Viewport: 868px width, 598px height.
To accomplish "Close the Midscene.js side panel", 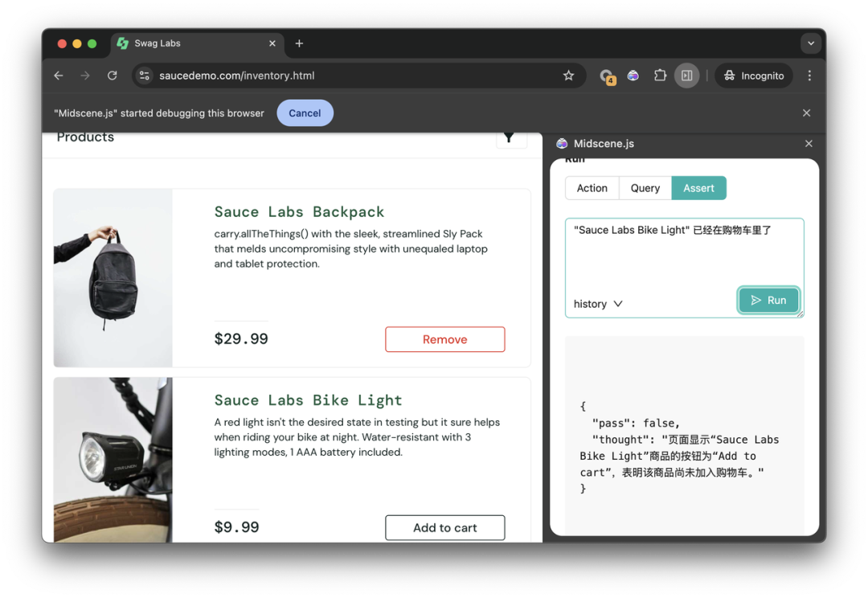I will tap(809, 144).
